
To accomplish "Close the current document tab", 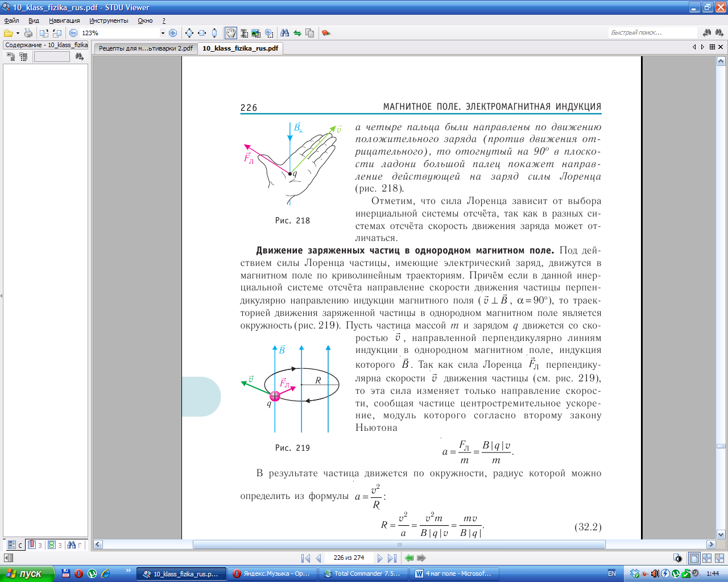I will coord(721,47).
